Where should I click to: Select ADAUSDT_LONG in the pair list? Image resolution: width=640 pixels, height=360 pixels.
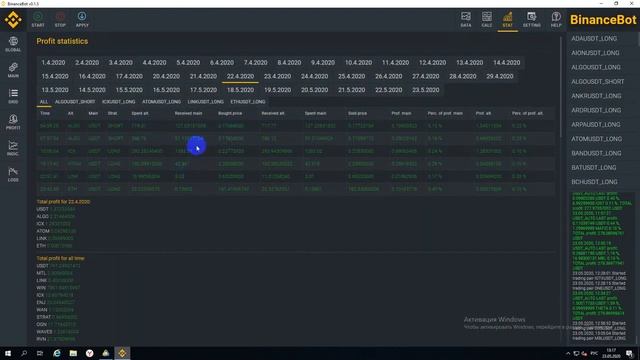[x=594, y=38]
